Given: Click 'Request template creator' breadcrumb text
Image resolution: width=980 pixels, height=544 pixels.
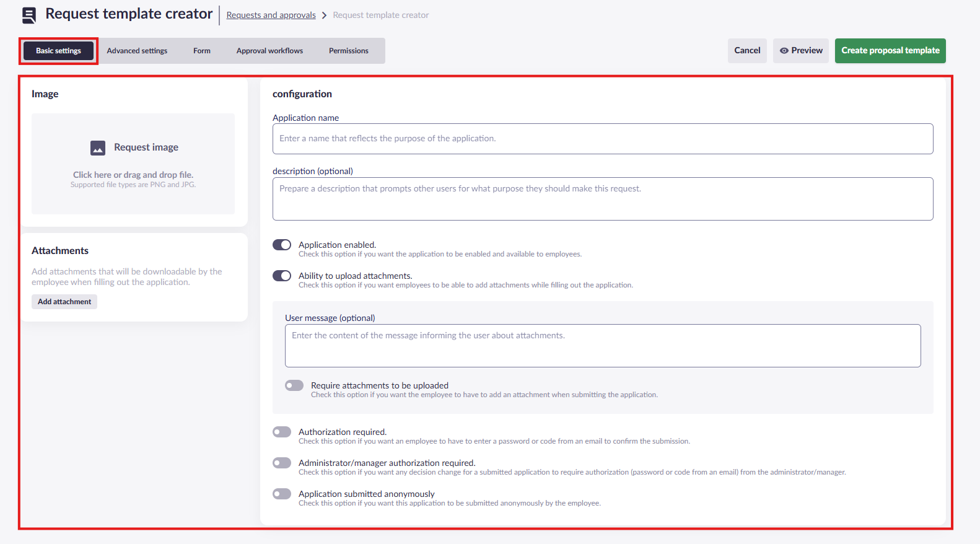Looking at the screenshot, I should click(x=381, y=15).
